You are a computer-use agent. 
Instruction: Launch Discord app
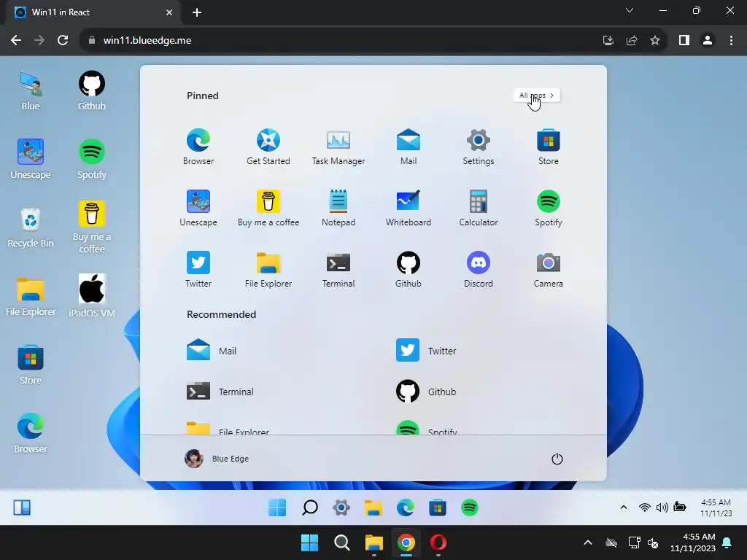click(479, 270)
